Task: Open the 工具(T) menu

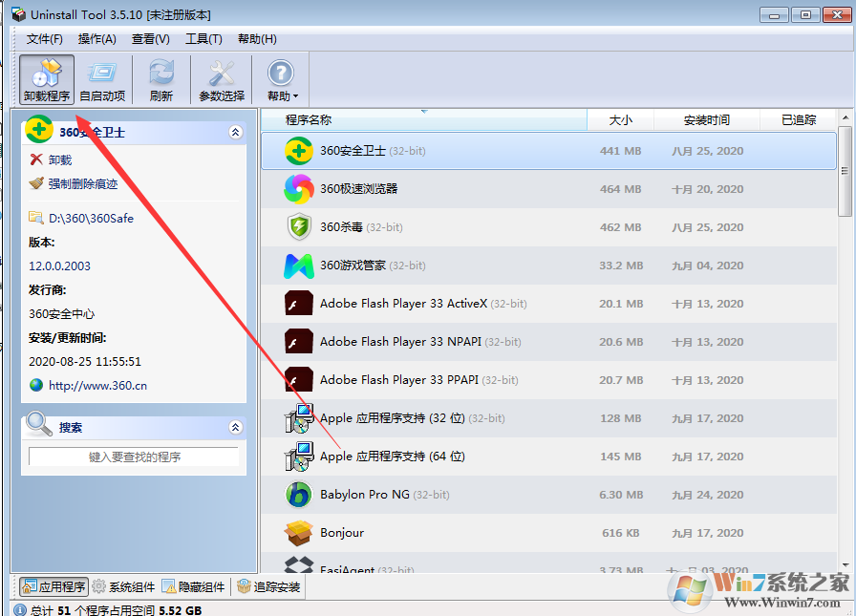Action: [x=204, y=39]
